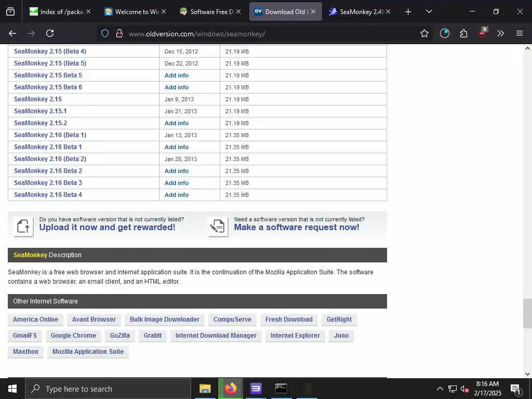Viewport: 532px width, 399px height.
Task: Open Google Chrome software tag
Action: (73, 336)
